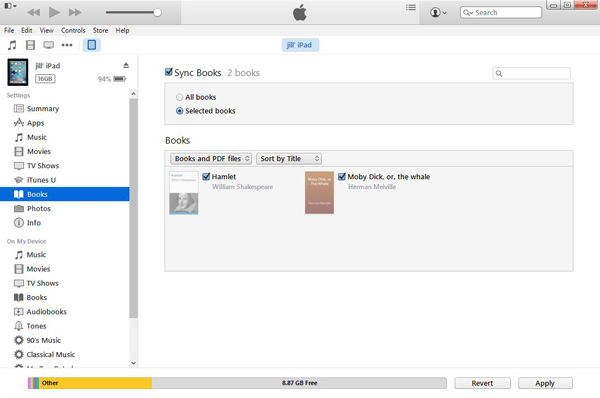Click the Moby Dick book cover
The height and width of the screenshot is (398, 600).
(320, 192)
